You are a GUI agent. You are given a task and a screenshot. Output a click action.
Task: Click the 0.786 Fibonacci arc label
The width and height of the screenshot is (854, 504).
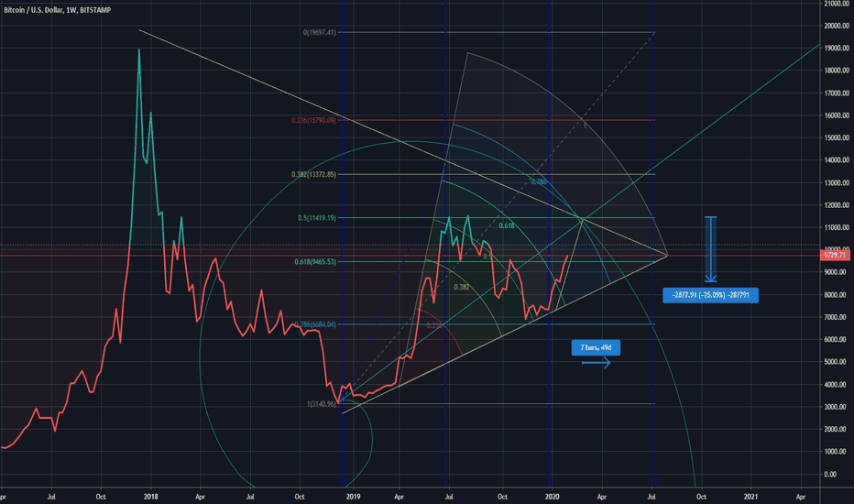(x=538, y=182)
